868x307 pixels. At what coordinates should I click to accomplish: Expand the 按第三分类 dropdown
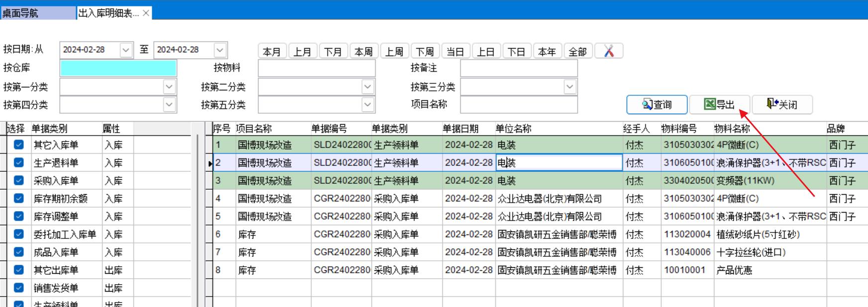click(x=570, y=87)
